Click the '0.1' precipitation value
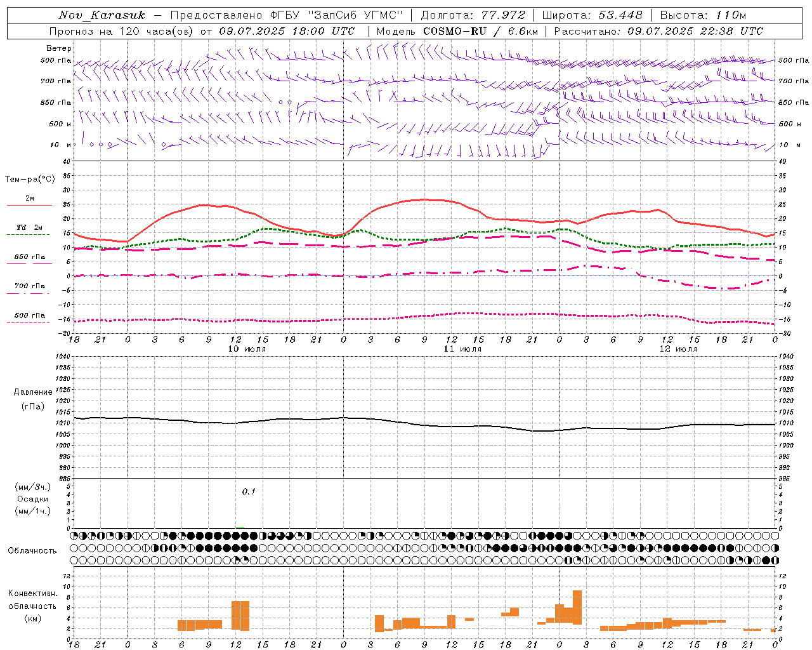 coord(249,491)
